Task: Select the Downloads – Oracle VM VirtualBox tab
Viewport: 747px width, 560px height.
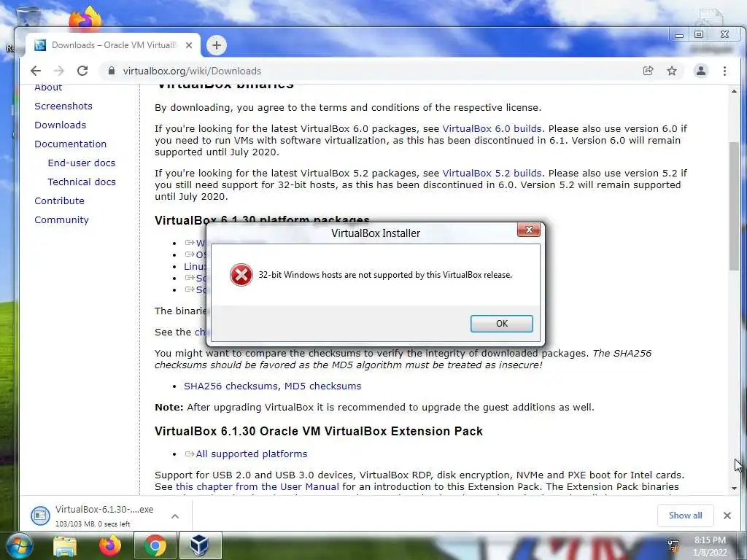Action: [x=113, y=45]
